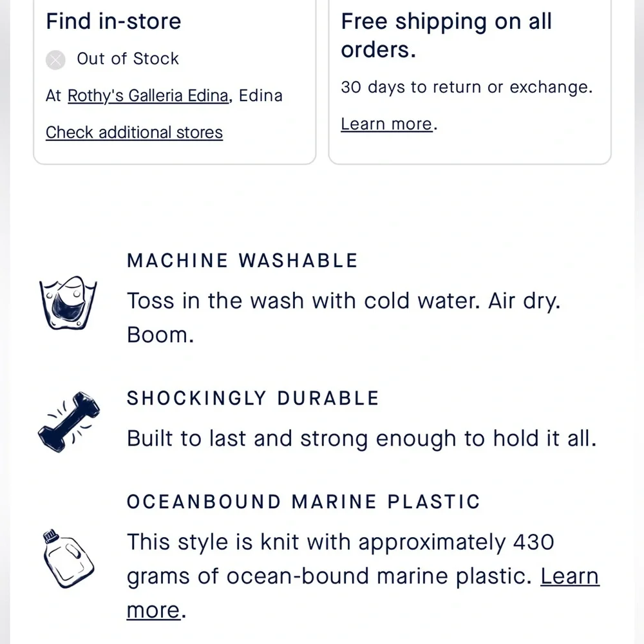Click the Built to last description text
Viewport: 644px width, 644px height.
point(361,439)
